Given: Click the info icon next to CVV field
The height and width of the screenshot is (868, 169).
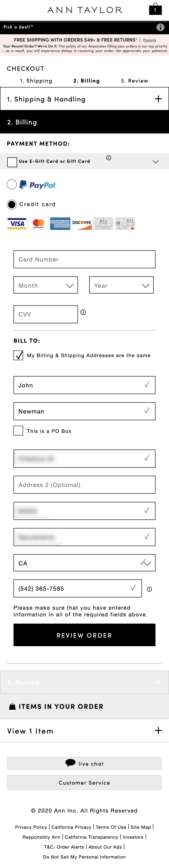Looking at the screenshot, I should [x=84, y=312].
